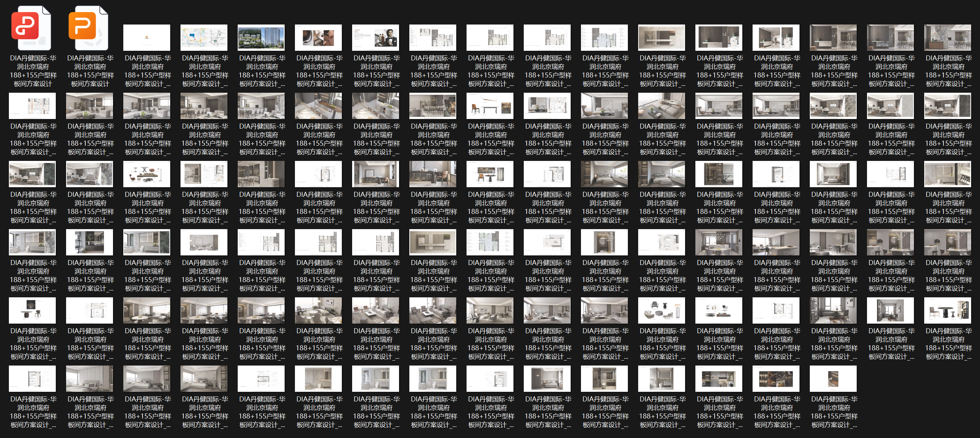Select the location map thumbnail

coord(204,38)
